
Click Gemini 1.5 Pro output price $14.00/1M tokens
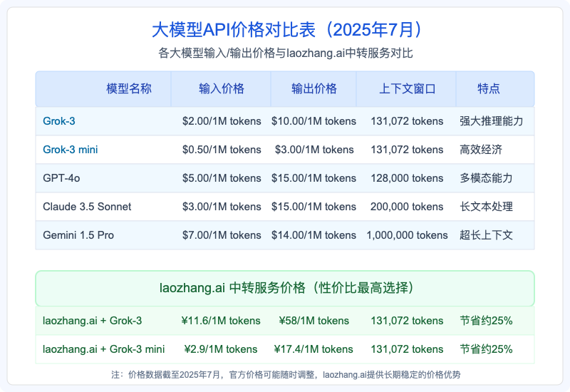(x=313, y=235)
